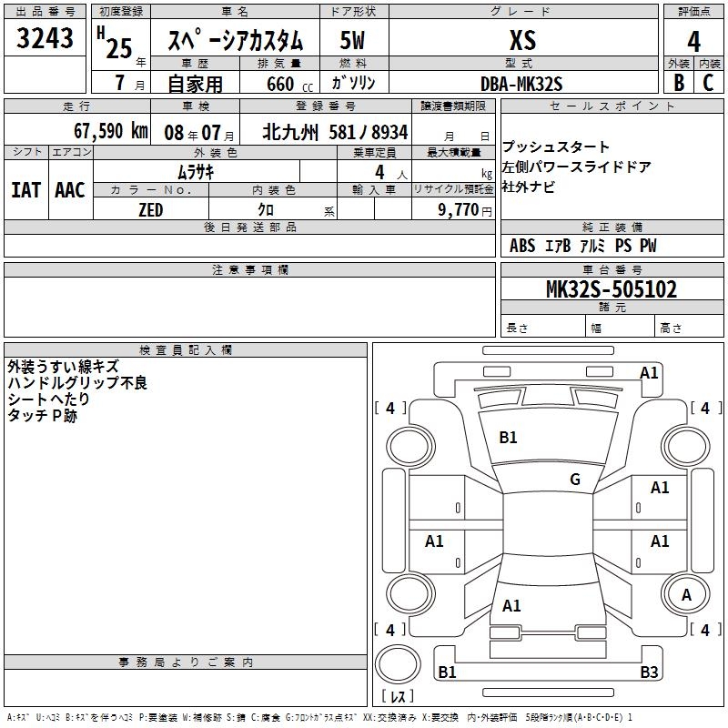Select the overall score value 4
The width and height of the screenshot is (728, 728).
tap(694, 40)
